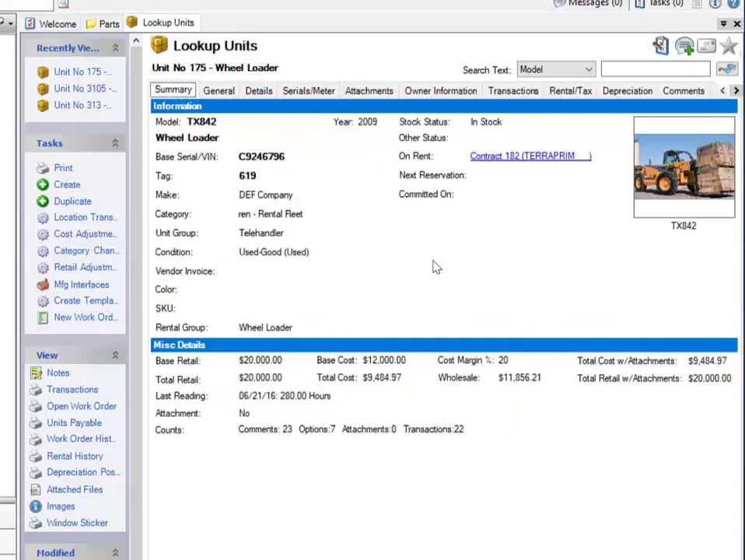Viewport: 745px width, 560px height.
Task: Open the Serials/Meter tab
Action: [x=308, y=91]
